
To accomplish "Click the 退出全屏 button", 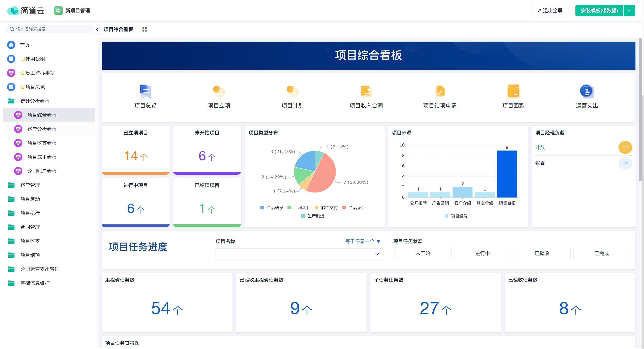I will coord(550,11).
